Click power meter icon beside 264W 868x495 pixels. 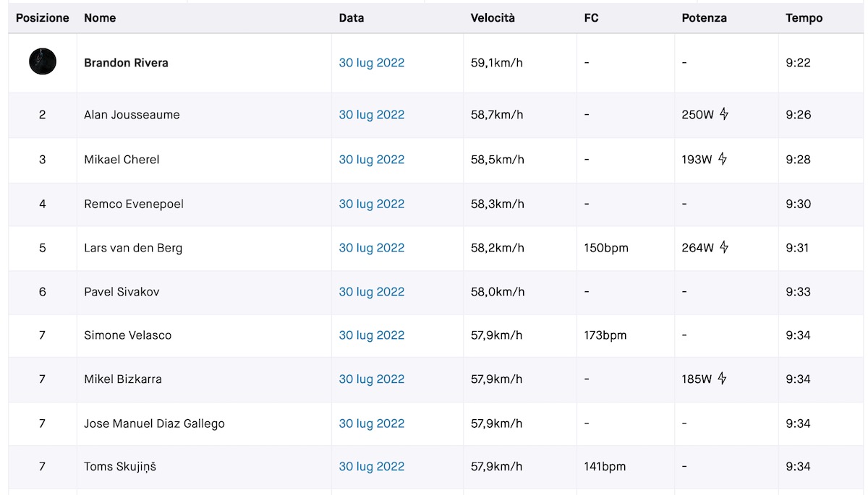[723, 247]
